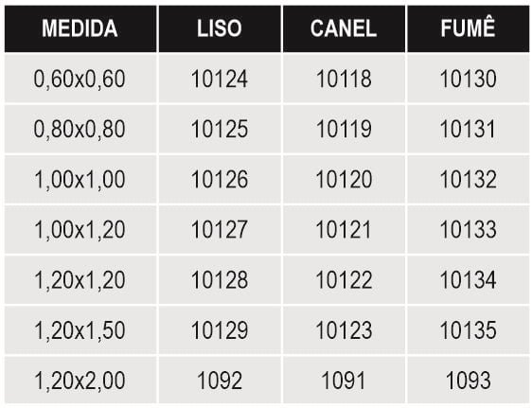Click the CANEL column header
Screen dimensions: 532x408
tap(344, 28)
